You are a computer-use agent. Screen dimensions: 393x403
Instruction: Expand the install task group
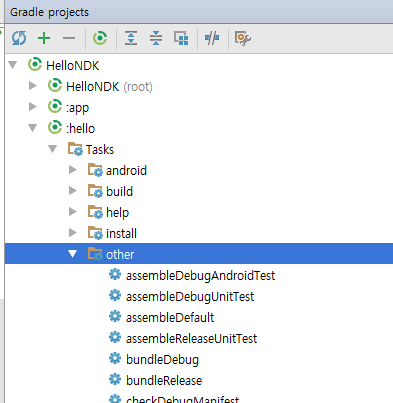pyautogui.click(x=73, y=233)
